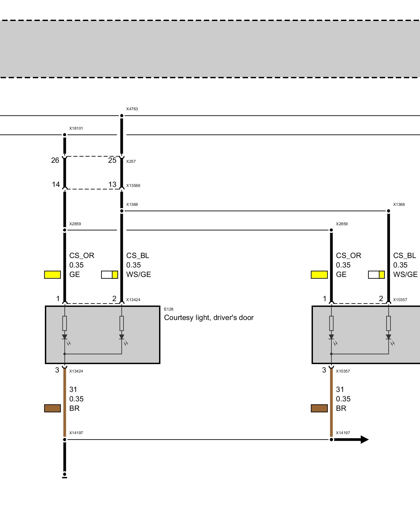Click the X13566 connector label
The image size is (420, 525).
click(x=133, y=186)
